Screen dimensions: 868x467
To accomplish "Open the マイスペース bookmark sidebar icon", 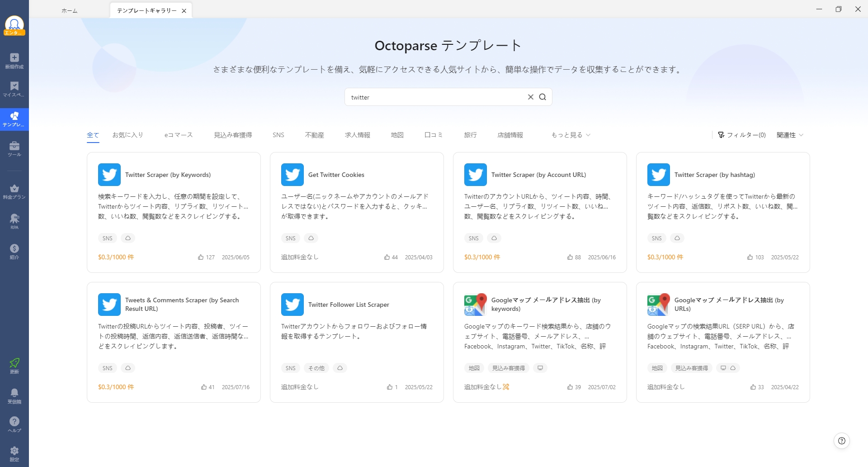I will point(14,89).
